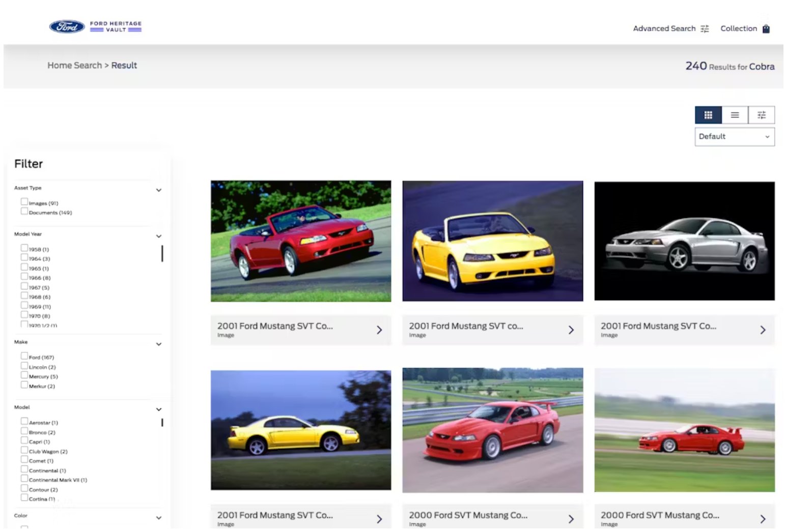Click the Model list scrollbar
785x532 pixels.
pos(162,422)
